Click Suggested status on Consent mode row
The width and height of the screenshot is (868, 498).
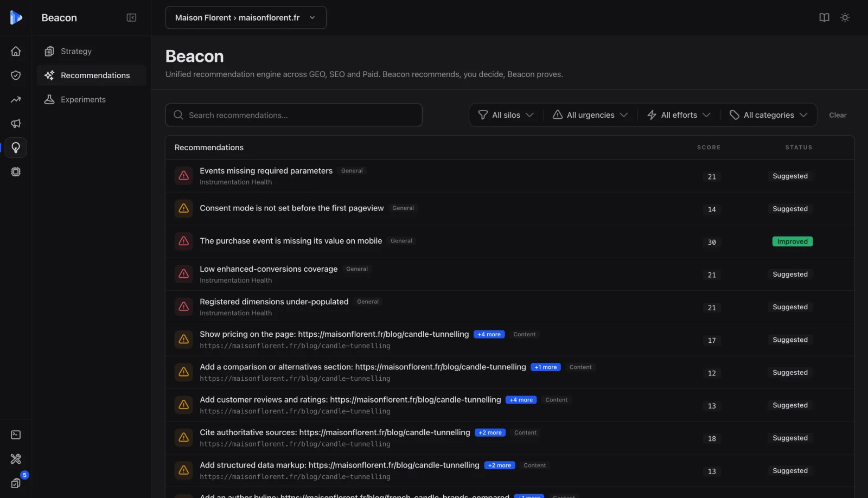coord(790,209)
